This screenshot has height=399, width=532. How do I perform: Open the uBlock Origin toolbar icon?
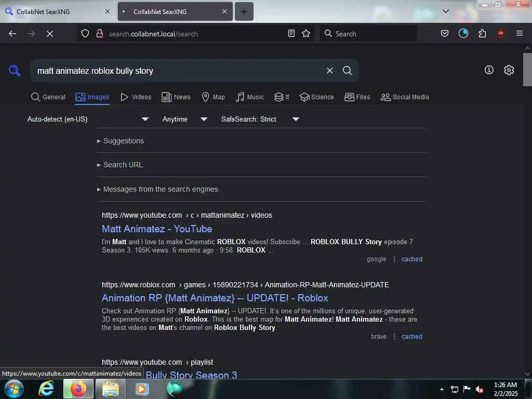(x=500, y=33)
